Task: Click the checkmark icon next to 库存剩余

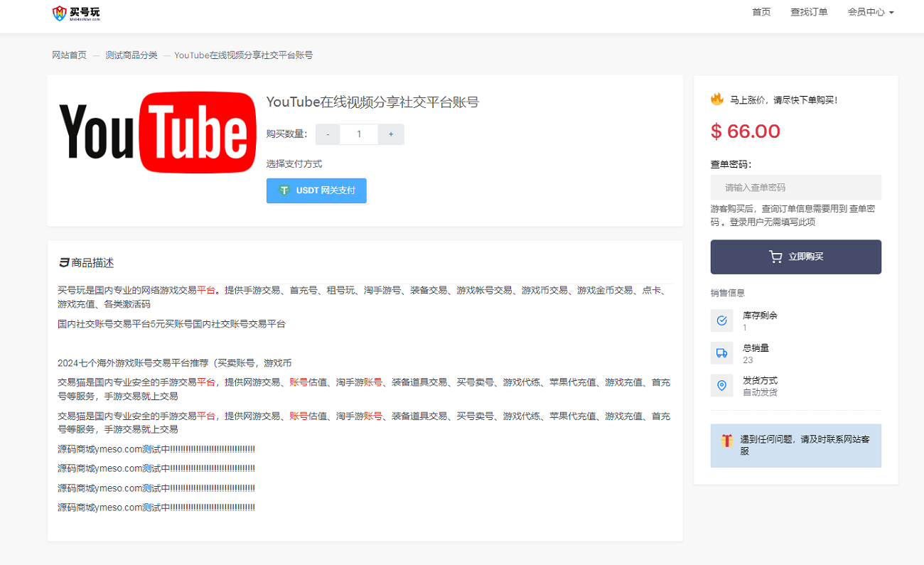Action: pos(721,321)
